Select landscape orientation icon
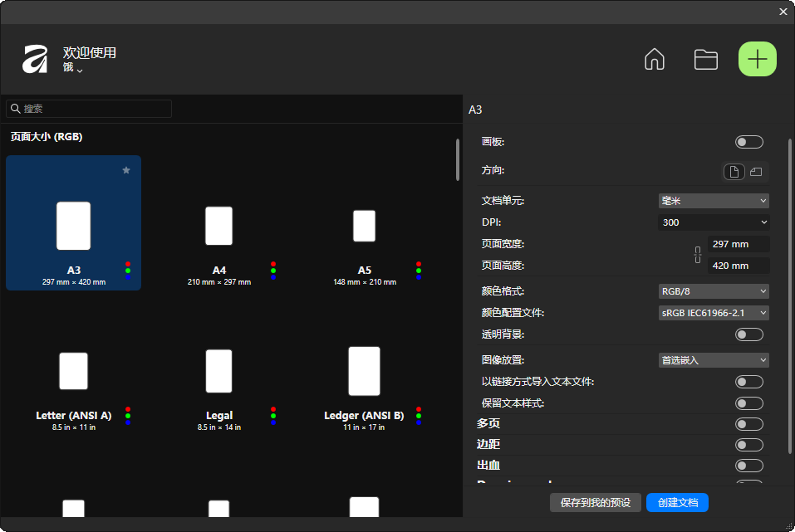The width and height of the screenshot is (795, 532). click(x=756, y=172)
